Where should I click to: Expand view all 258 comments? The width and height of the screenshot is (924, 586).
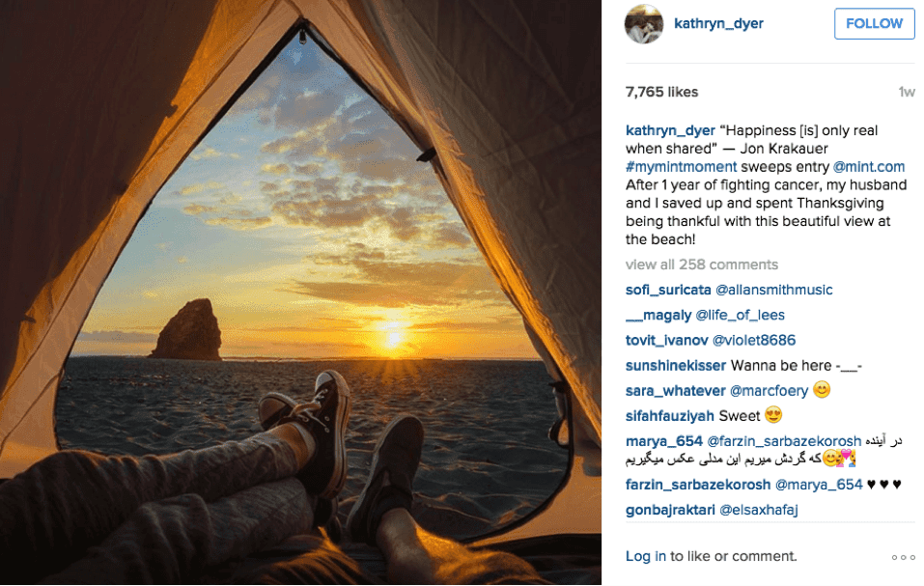click(702, 265)
